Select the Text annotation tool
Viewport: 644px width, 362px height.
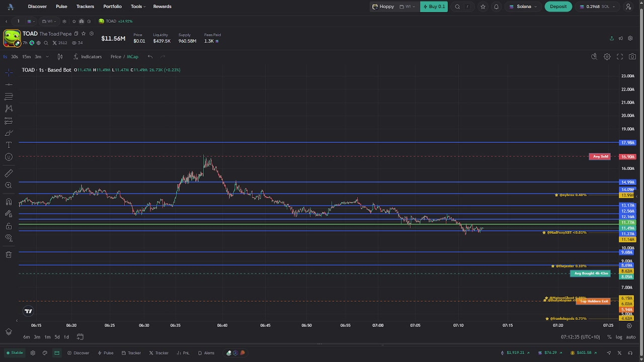click(9, 145)
